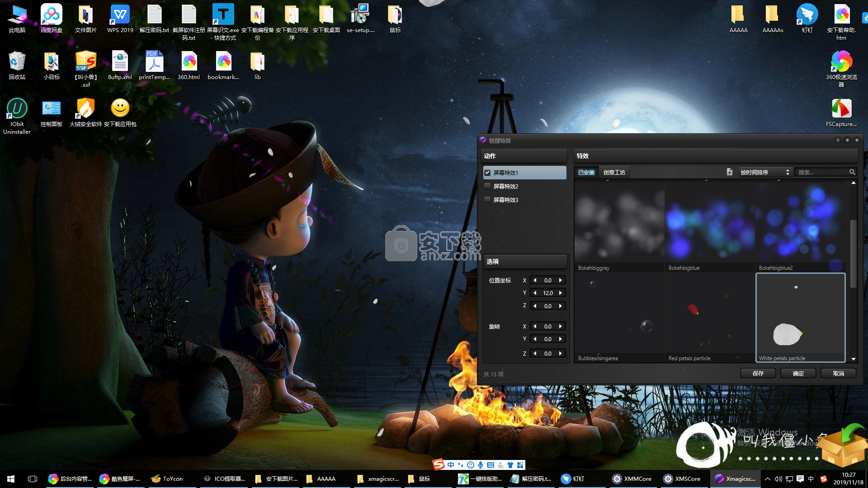
Task: Expand the hidden system tray icons
Action: click(x=767, y=479)
